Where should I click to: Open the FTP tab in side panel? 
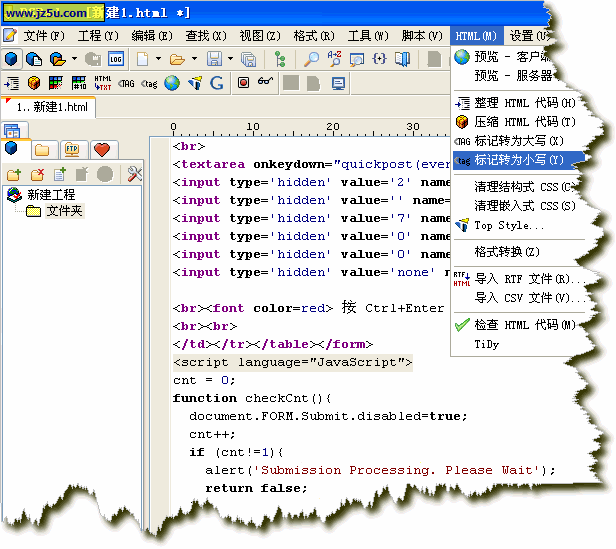[x=72, y=150]
